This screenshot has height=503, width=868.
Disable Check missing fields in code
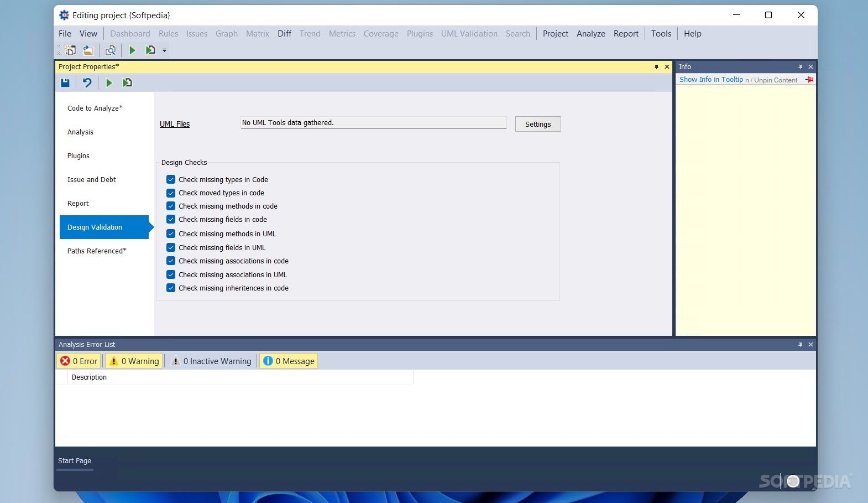[x=171, y=219]
